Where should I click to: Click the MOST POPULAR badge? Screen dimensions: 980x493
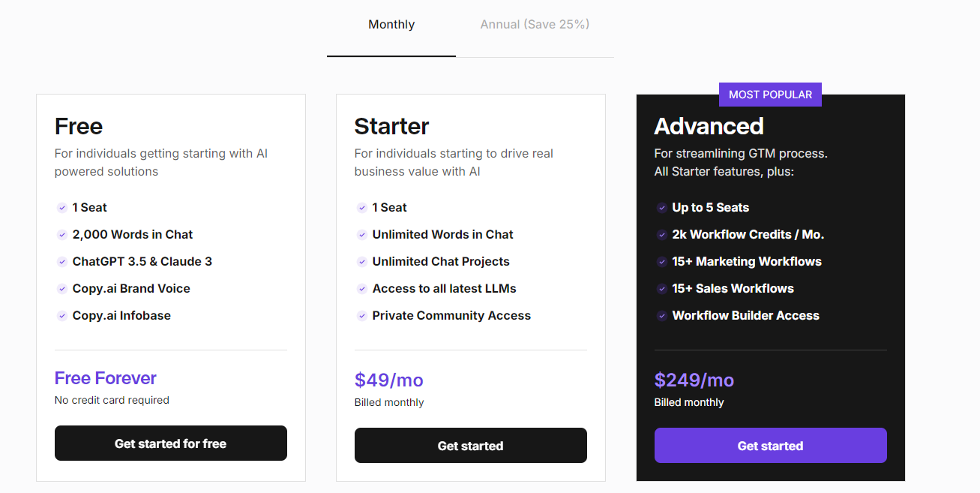[x=771, y=95]
